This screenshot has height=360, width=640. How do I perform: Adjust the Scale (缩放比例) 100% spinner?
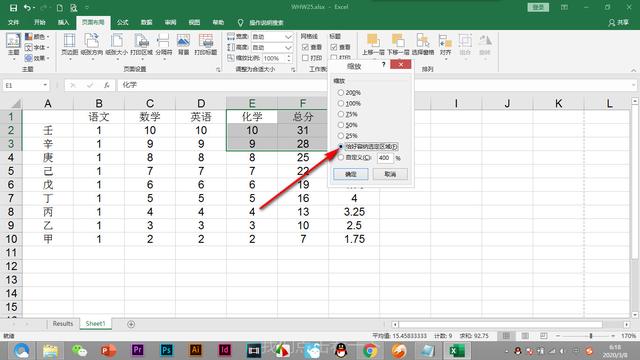289,58
